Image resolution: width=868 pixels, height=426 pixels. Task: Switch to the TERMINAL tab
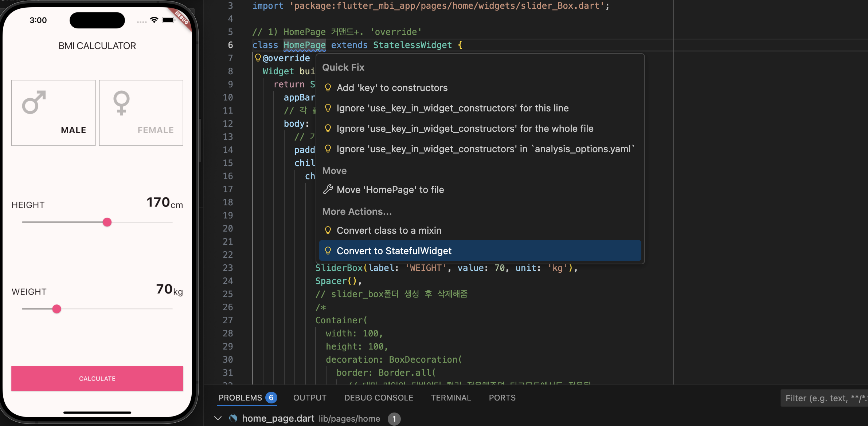451,398
